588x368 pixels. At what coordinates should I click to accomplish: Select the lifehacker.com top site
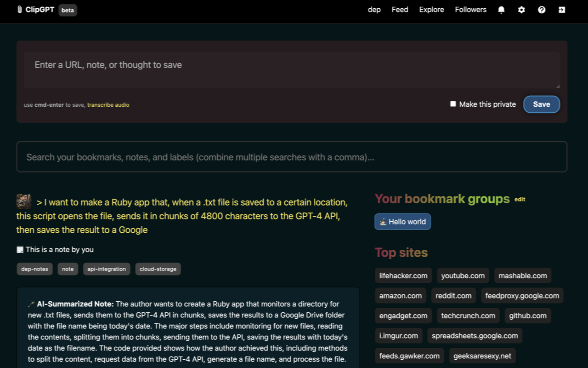[x=403, y=276]
